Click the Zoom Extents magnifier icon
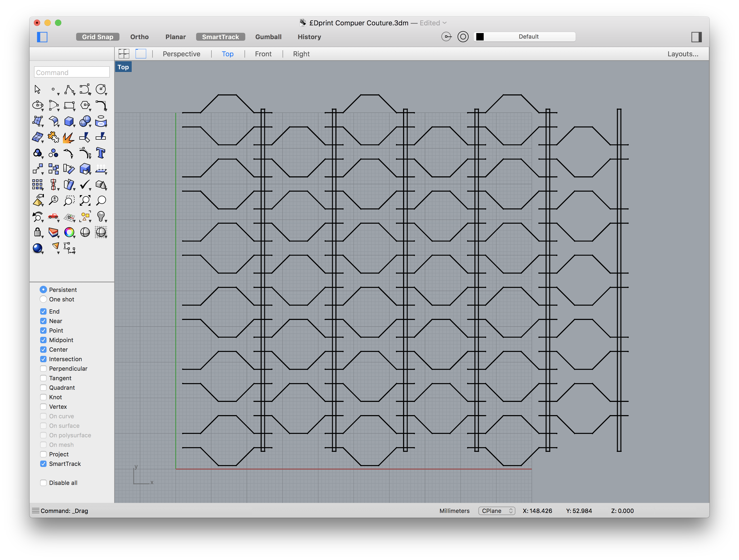 point(85,200)
